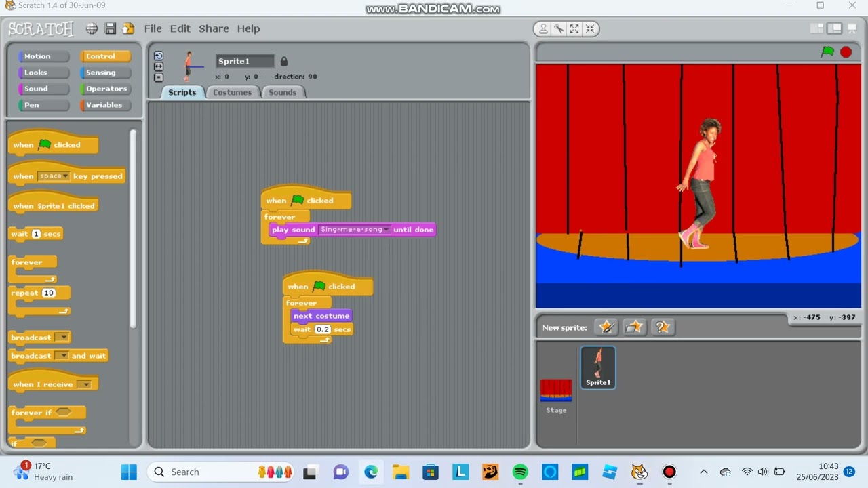The width and height of the screenshot is (868, 488).
Task: Click the blocks palette scrollbar
Action: click(133, 228)
